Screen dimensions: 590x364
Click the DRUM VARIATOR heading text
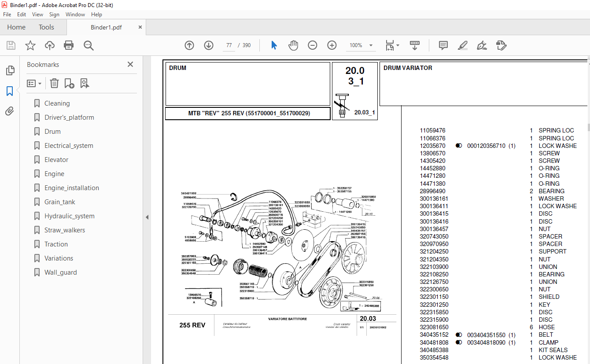coord(408,68)
